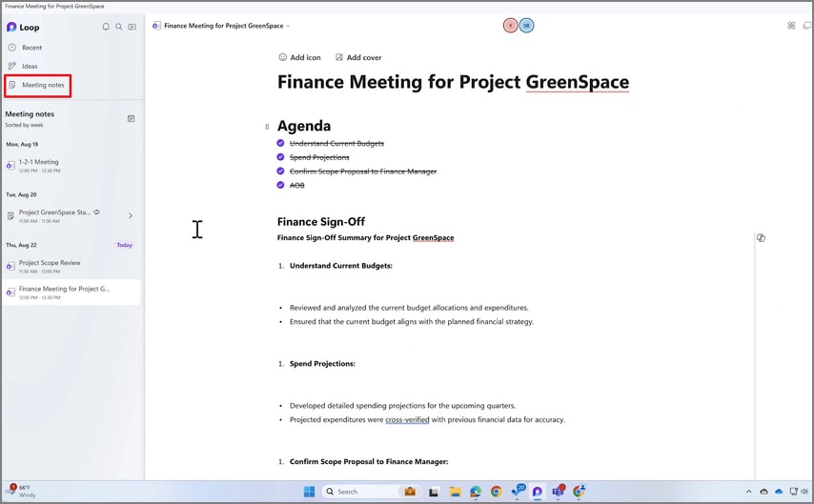Open Microsoft Teams from the taskbar

559,491
